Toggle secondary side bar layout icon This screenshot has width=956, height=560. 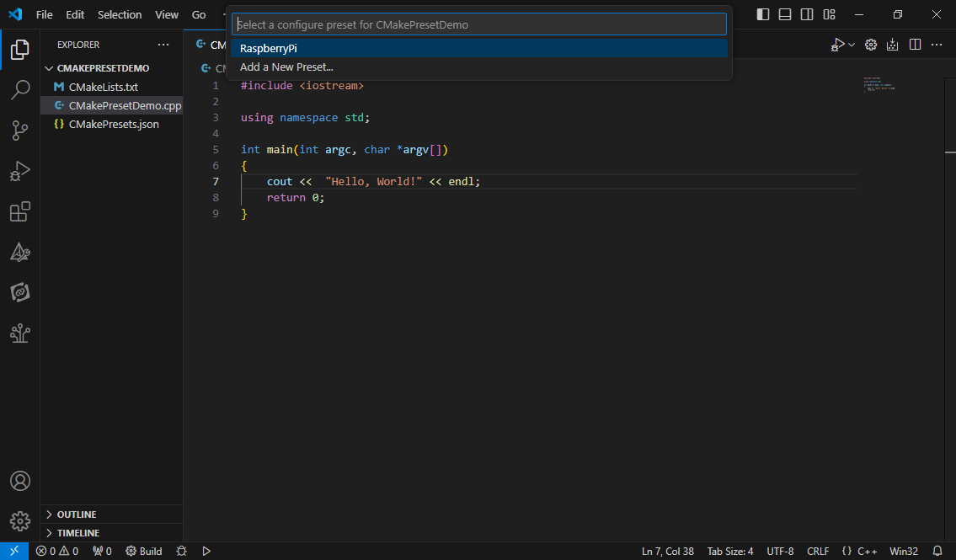pyautogui.click(x=807, y=14)
